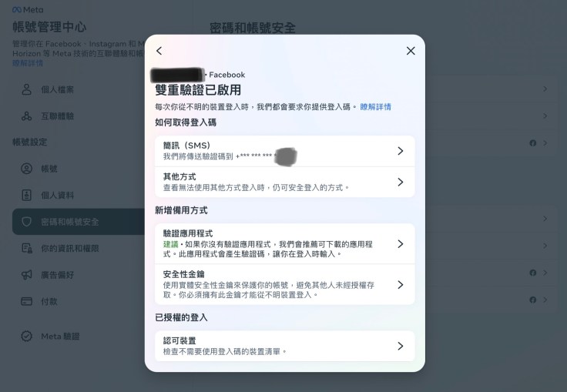Expand the 其他方式 row chevron

[400, 182]
